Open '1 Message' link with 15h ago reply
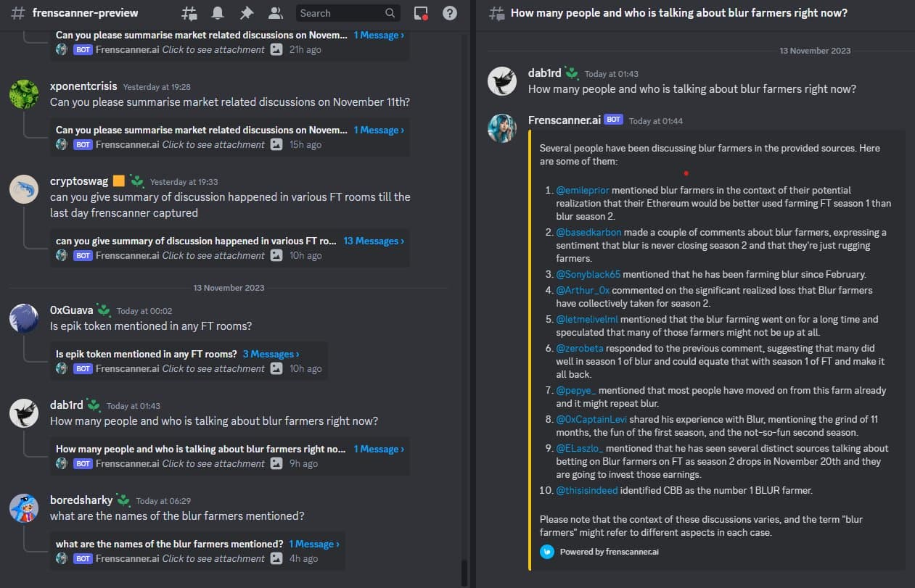 point(379,130)
